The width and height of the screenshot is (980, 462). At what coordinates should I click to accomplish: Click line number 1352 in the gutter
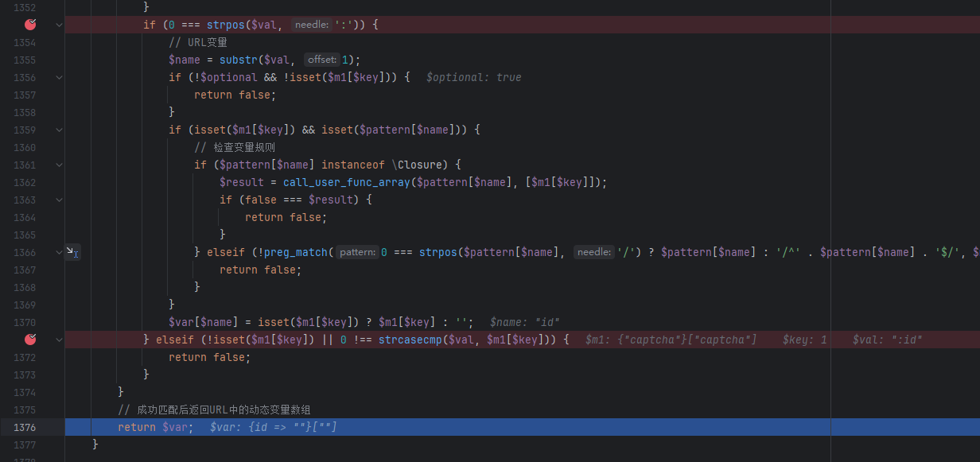[25, 7]
